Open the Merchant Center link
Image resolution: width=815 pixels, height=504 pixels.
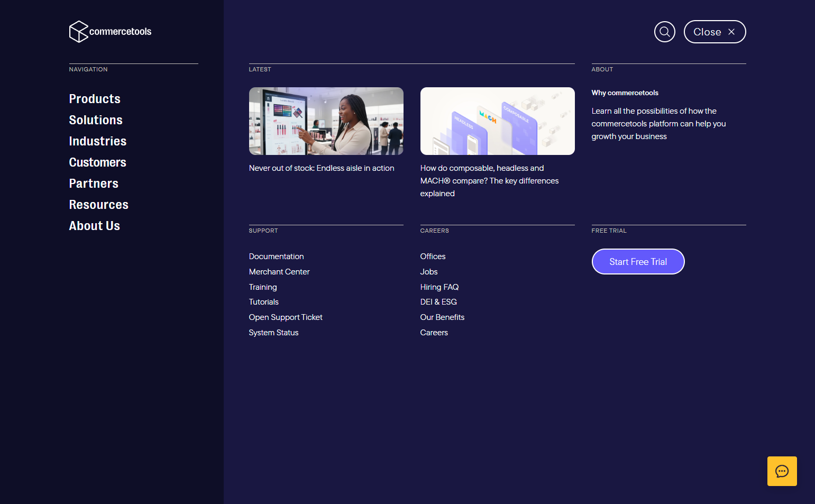pos(279,271)
